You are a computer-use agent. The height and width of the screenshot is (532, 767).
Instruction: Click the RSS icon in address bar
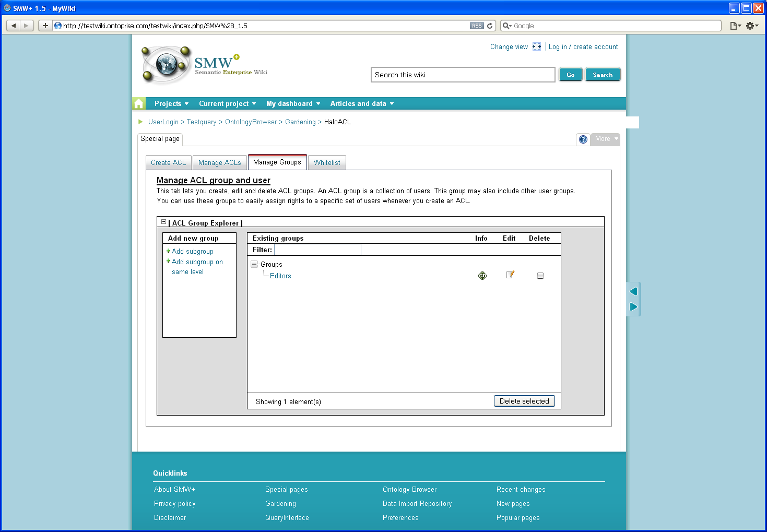point(477,26)
